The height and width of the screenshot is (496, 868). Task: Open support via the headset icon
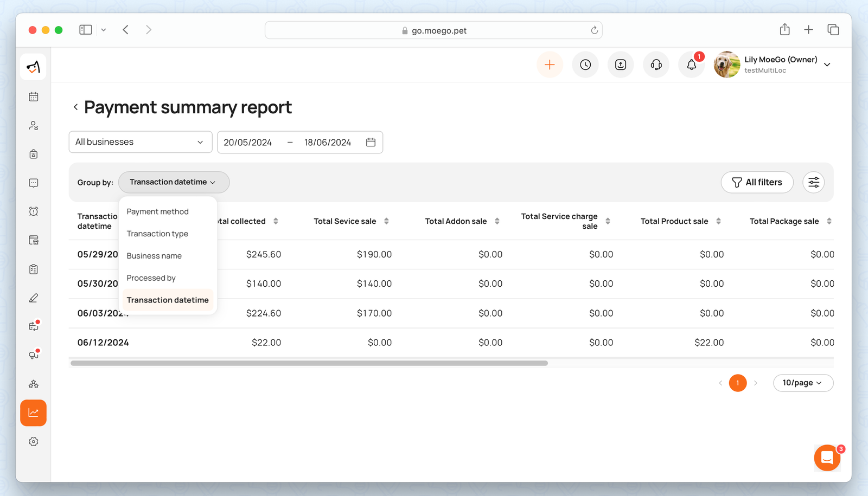click(x=656, y=65)
